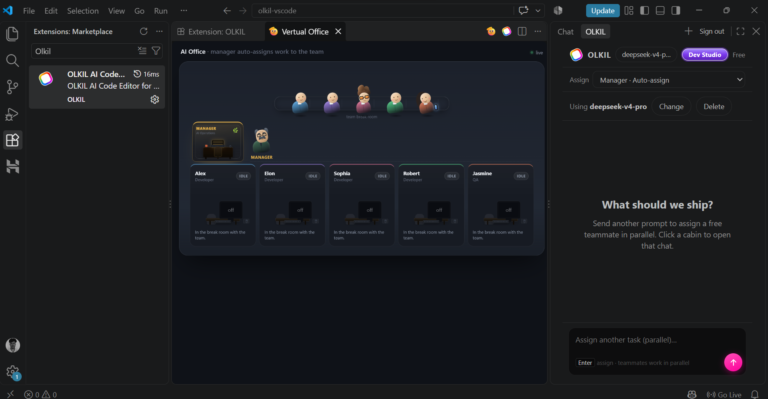Close the OLKIL side panel
This screenshot has width=768, height=399.
756,31
